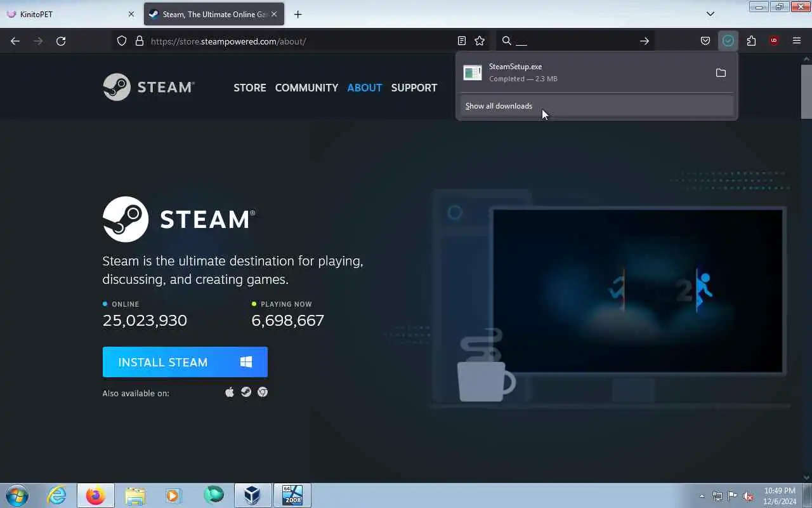The image size is (812, 508).
Task: Bookmark this page with star
Action: pos(480,41)
